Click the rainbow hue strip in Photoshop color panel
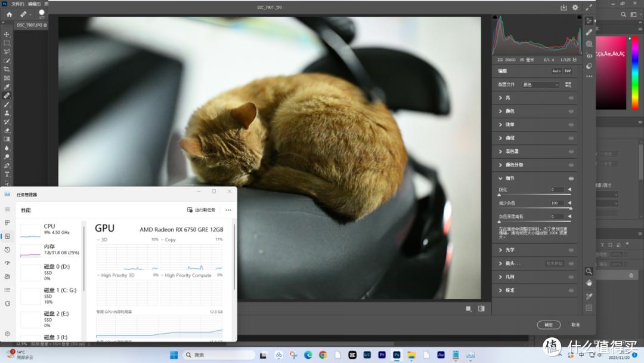The image size is (644, 363). (x=635, y=73)
